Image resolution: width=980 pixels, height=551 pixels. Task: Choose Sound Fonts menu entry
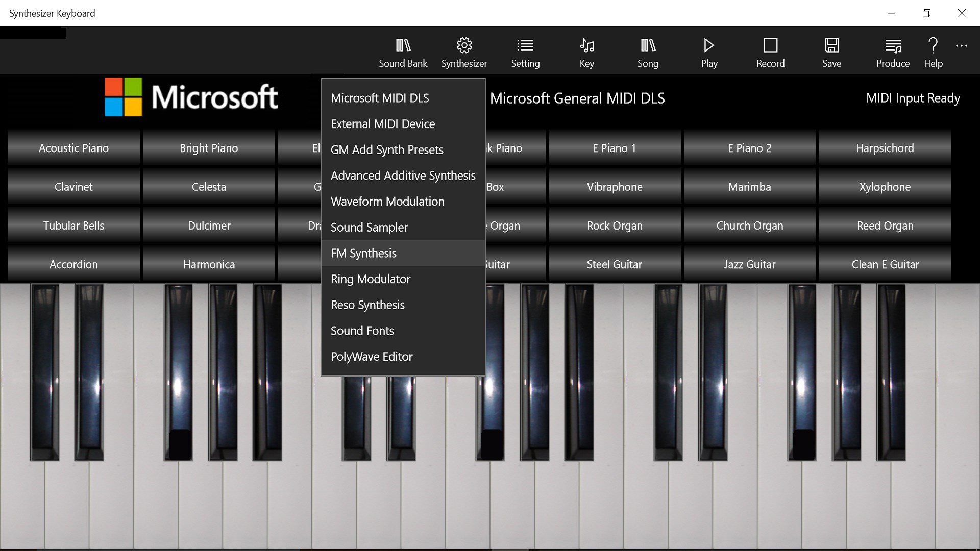(362, 331)
